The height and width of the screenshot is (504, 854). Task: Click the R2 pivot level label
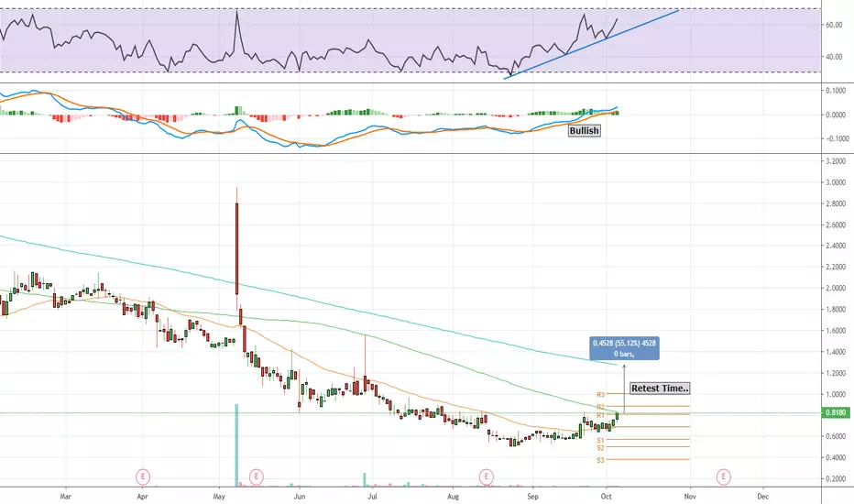tap(600, 407)
